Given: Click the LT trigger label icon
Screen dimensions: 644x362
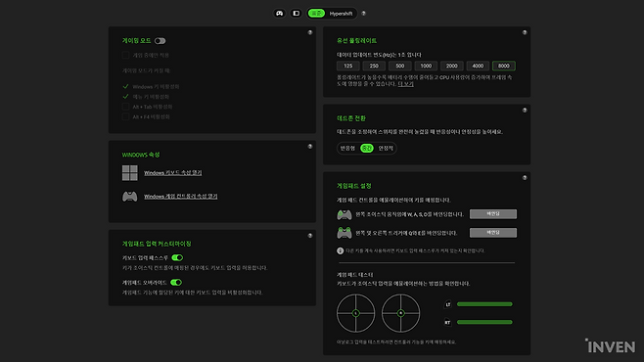Looking at the screenshot, I should point(448,304).
